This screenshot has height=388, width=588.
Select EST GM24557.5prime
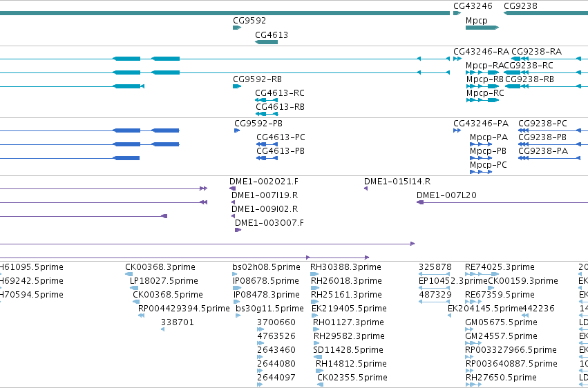[x=473, y=343]
